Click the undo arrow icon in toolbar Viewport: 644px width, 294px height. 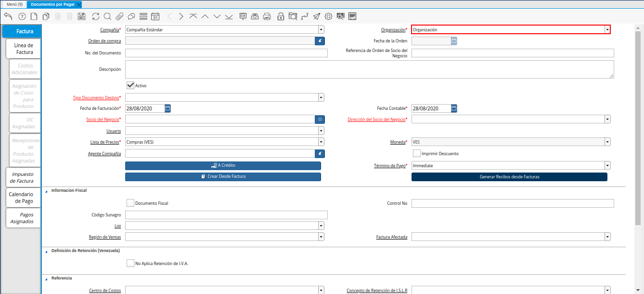8,16
